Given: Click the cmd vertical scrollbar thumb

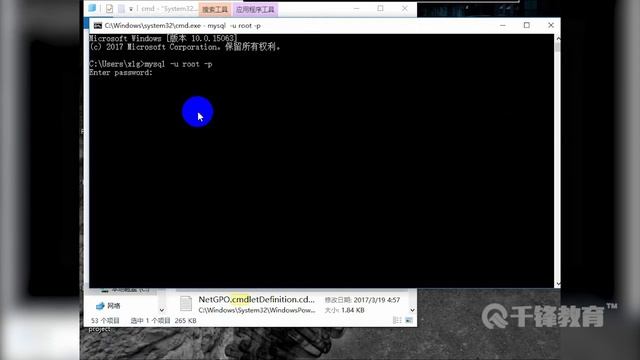Looking at the screenshot, I should (x=558, y=47).
